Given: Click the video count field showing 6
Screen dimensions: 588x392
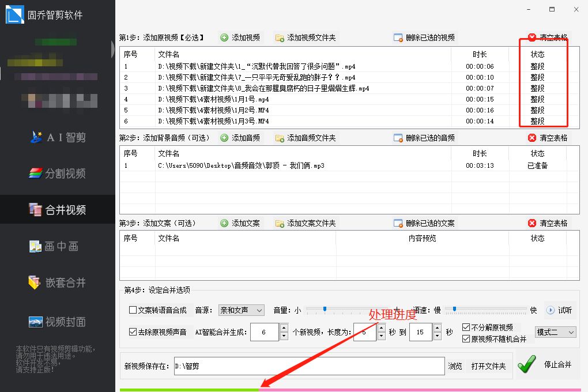Looking at the screenshot, I should (x=265, y=332).
